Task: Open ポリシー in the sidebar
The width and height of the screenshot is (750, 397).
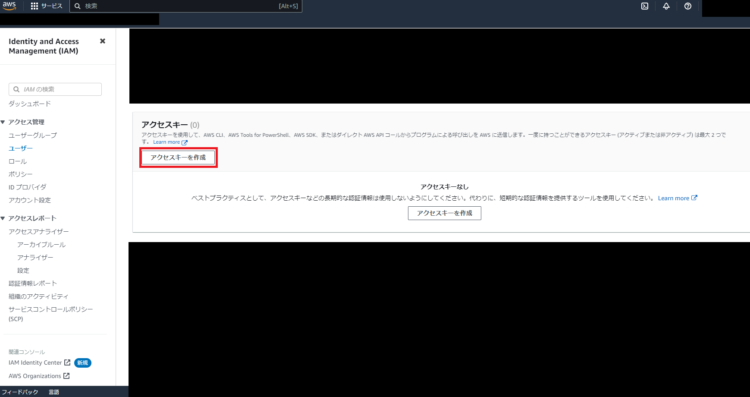Action: coord(21,175)
